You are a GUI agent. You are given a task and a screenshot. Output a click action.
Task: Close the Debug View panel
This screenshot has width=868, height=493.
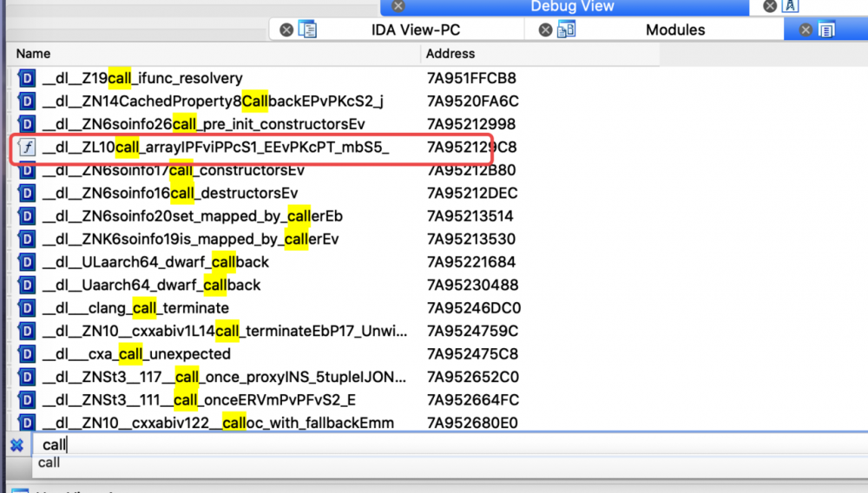(x=398, y=6)
